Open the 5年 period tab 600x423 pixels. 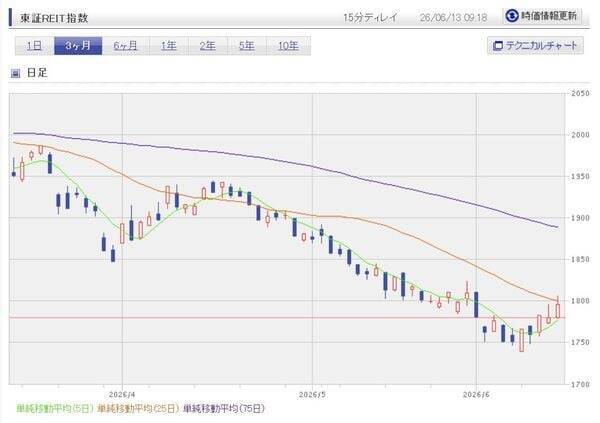[247, 46]
